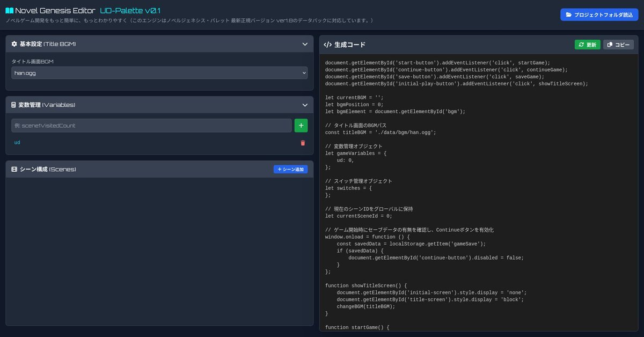Open the タイトル画面BGM dropdown showing han.ogg
644x337 pixels.
[x=159, y=73]
